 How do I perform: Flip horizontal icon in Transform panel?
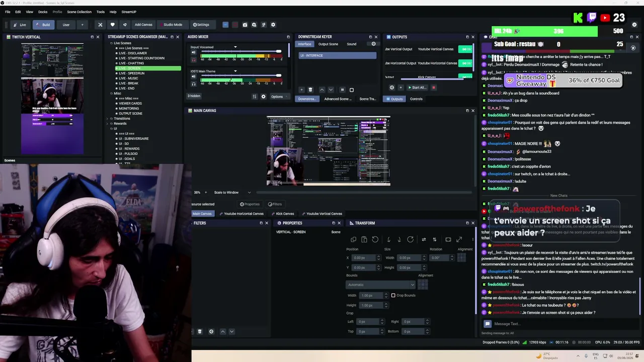pos(424,240)
